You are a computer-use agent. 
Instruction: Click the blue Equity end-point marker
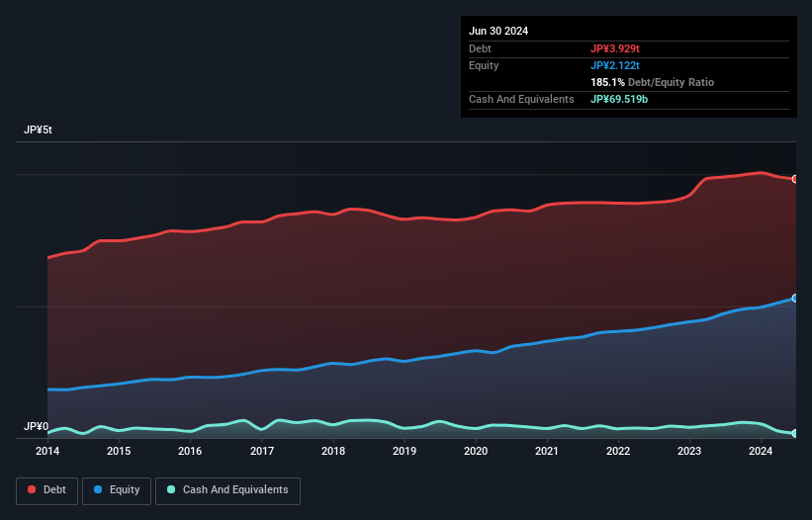pos(795,298)
